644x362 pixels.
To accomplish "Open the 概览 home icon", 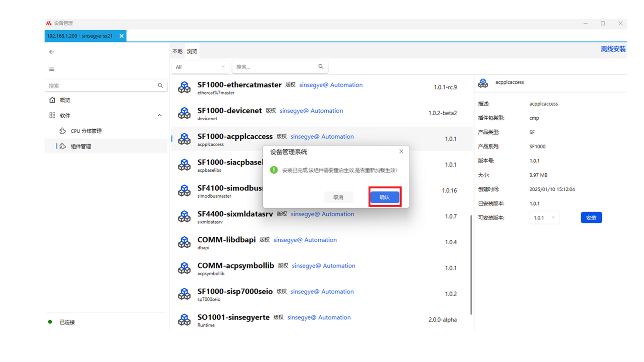I will point(52,100).
